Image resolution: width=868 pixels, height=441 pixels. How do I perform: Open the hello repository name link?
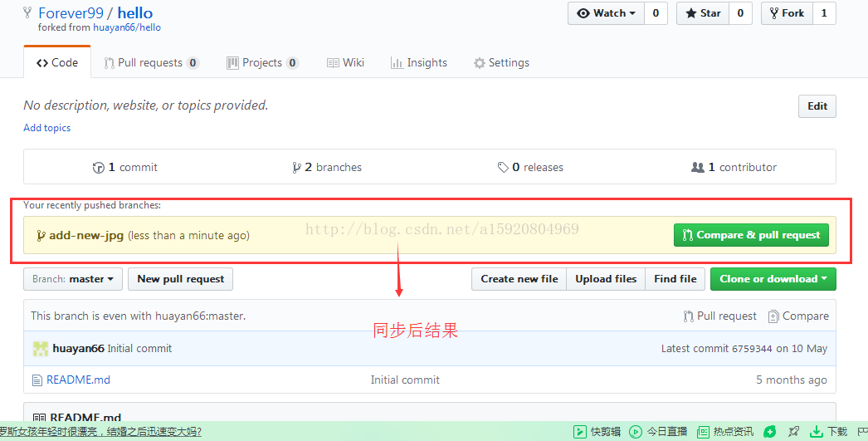coord(134,13)
